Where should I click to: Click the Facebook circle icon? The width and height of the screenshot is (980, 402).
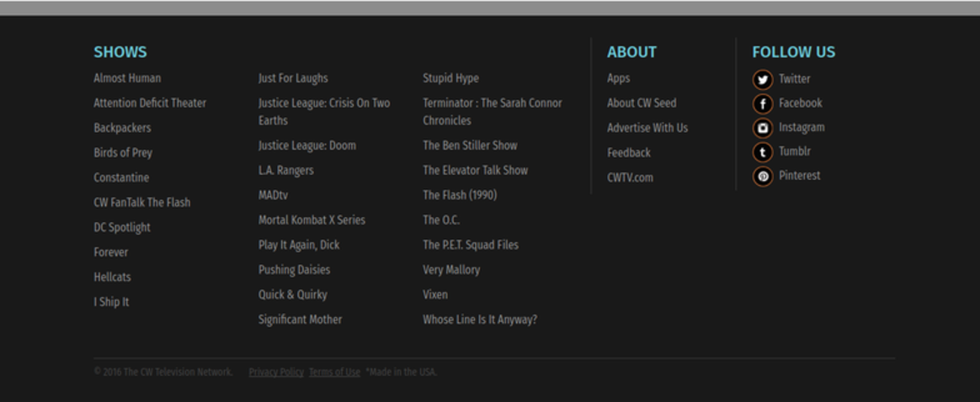click(x=763, y=103)
